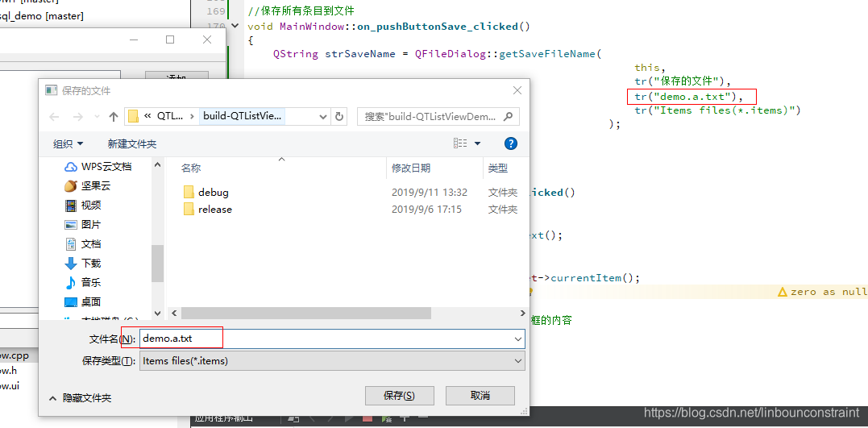Click the file list horizontal scrollbar
Image resolution: width=868 pixels, height=428 pixels.
(x=305, y=314)
